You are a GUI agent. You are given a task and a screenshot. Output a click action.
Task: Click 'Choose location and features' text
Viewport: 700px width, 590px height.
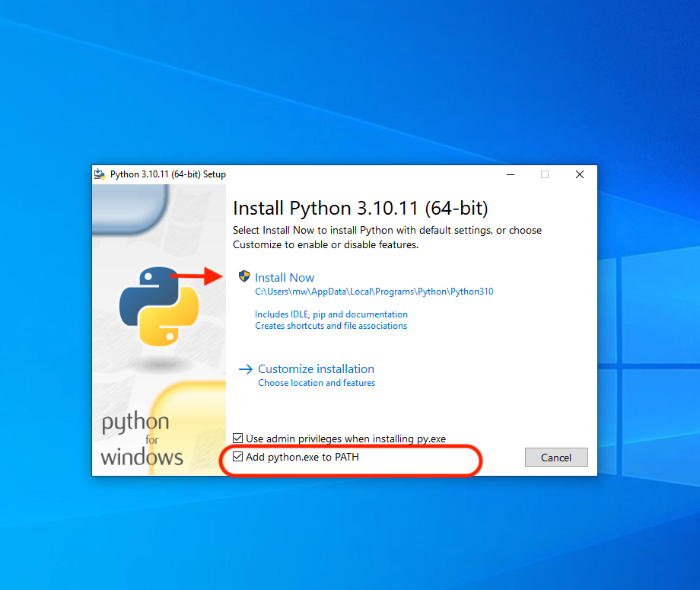click(x=317, y=383)
